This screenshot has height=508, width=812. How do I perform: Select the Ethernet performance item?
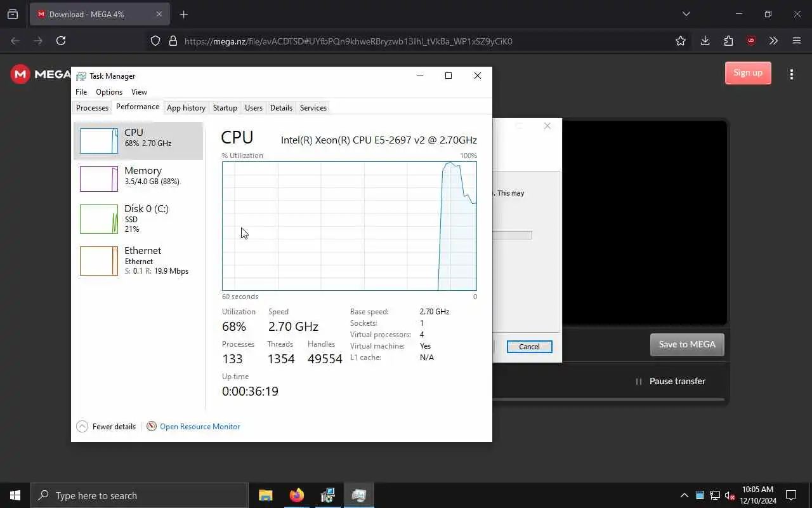(138, 260)
